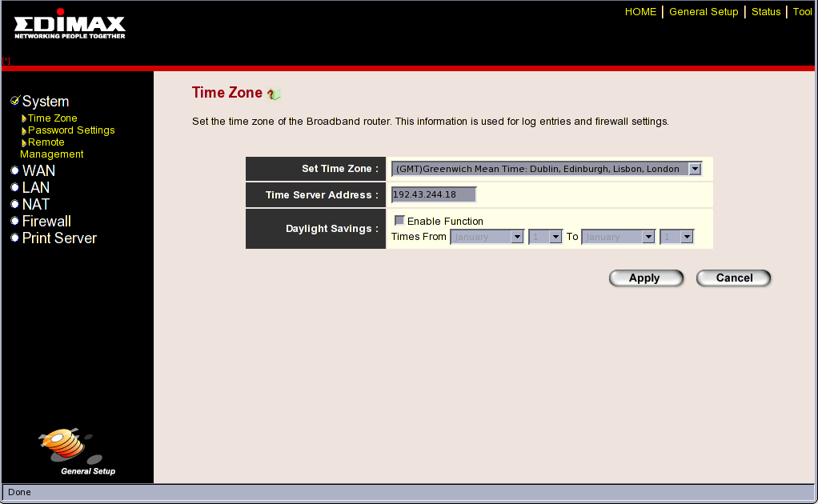Viewport: 818px width, 504px height.
Task: Open the Times From day dropdown
Action: coord(545,237)
